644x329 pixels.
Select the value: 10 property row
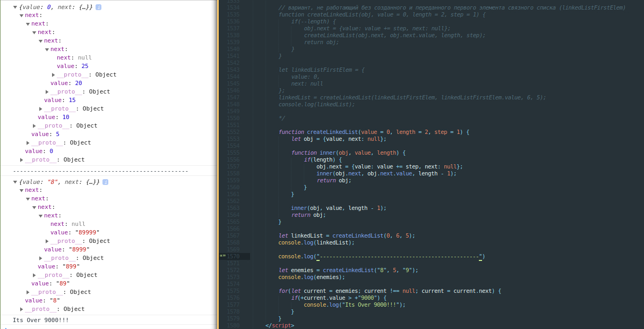click(54, 117)
